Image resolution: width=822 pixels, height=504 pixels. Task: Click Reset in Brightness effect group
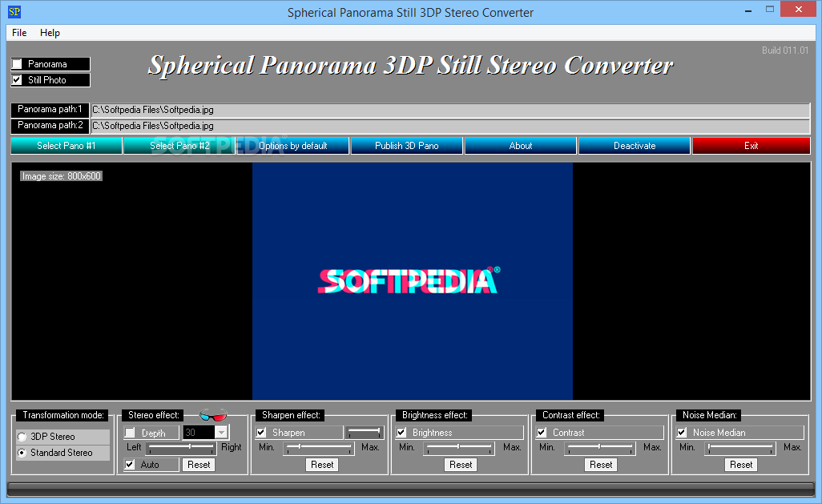click(461, 465)
